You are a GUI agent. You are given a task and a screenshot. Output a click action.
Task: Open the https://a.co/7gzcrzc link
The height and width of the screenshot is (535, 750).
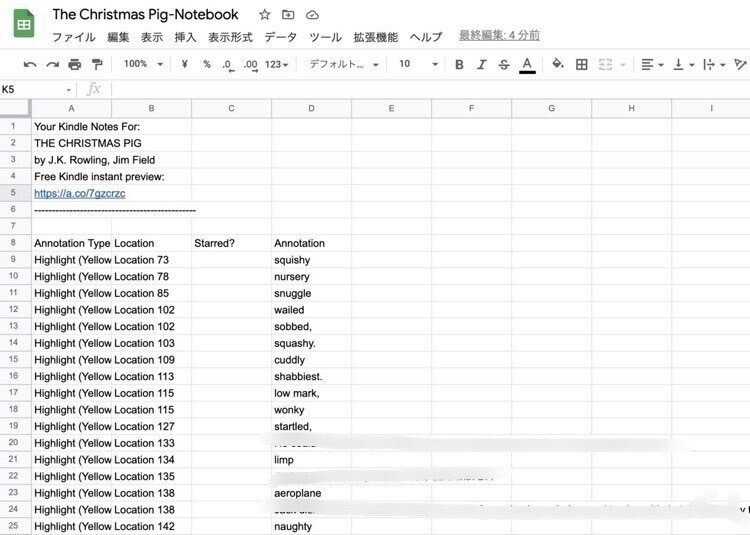80,194
